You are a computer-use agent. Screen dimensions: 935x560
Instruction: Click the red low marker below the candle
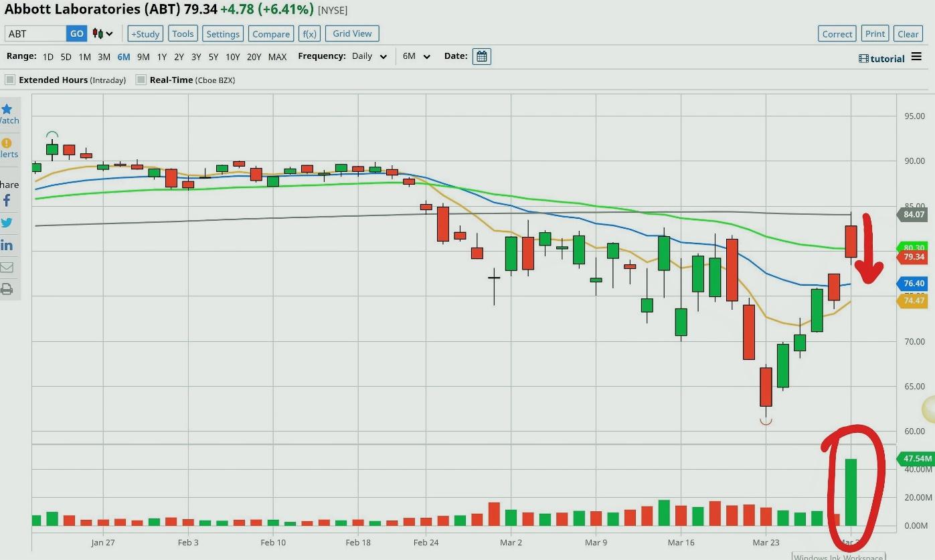pos(766,421)
